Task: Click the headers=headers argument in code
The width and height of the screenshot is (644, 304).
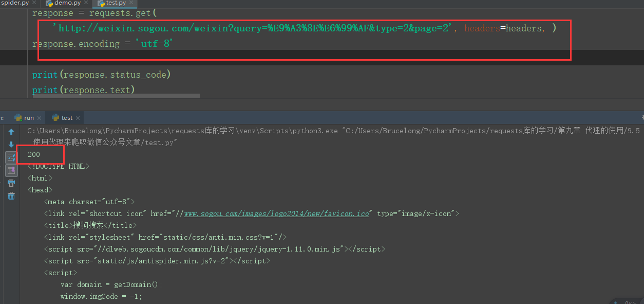Action: point(503,28)
